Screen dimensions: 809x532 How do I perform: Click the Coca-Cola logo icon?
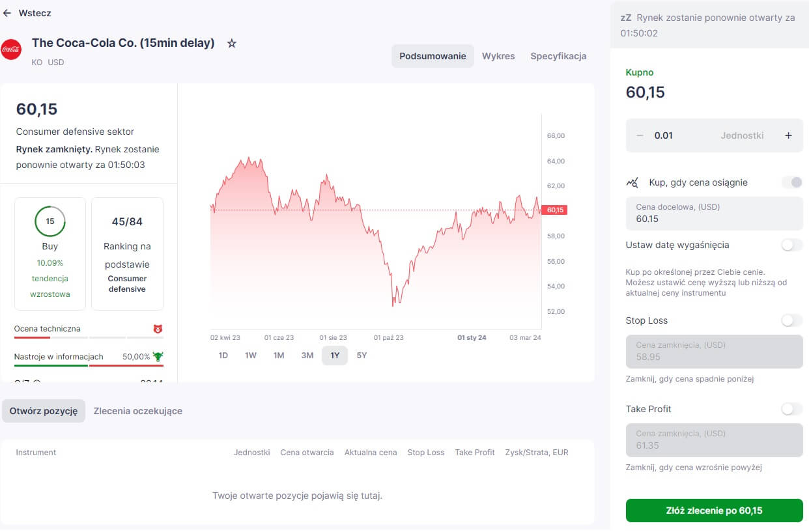point(11,49)
